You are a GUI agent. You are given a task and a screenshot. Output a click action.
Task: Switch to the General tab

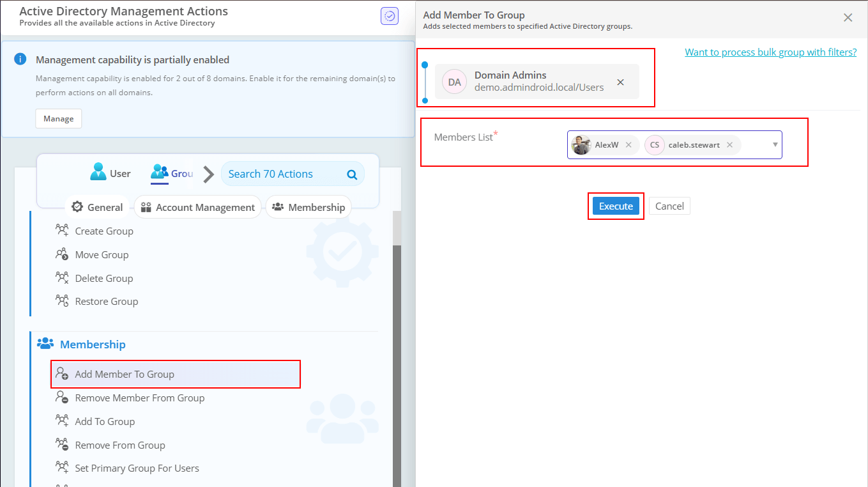tap(97, 207)
